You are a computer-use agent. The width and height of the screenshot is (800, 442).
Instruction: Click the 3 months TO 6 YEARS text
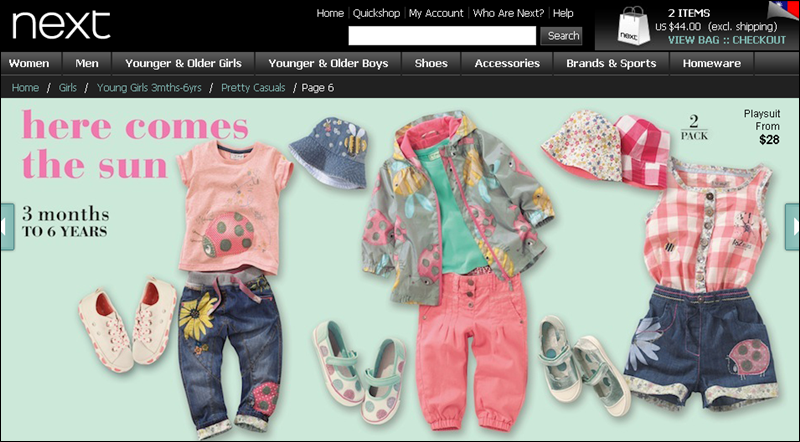click(65, 221)
